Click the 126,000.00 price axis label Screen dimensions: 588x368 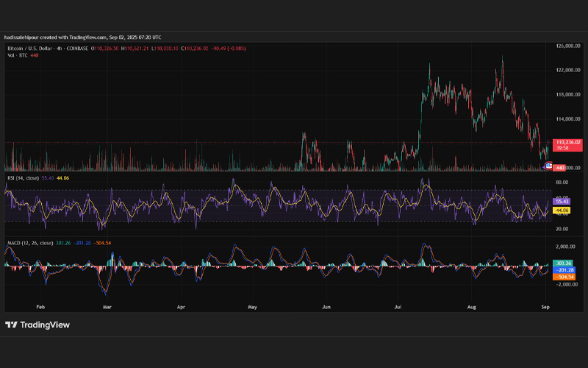coord(568,46)
